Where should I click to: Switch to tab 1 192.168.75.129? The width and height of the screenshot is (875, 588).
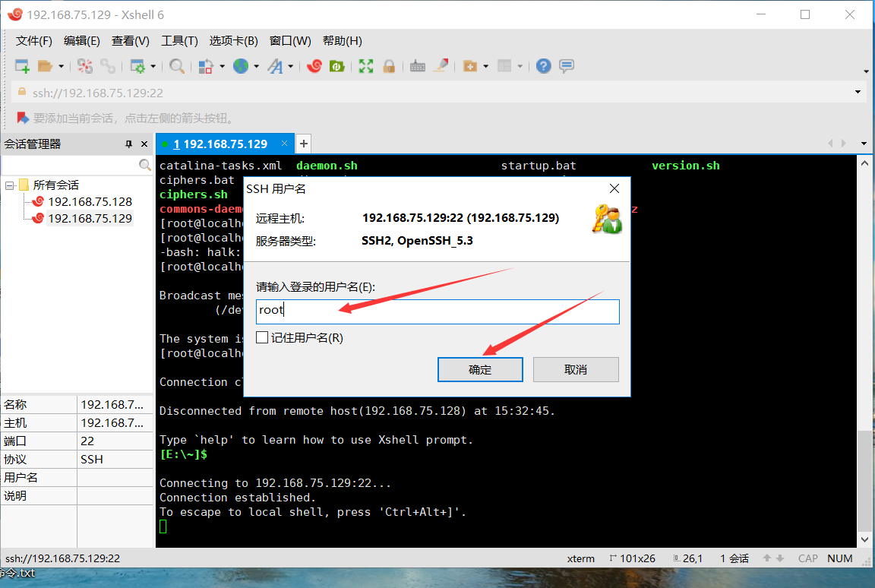click(x=220, y=144)
